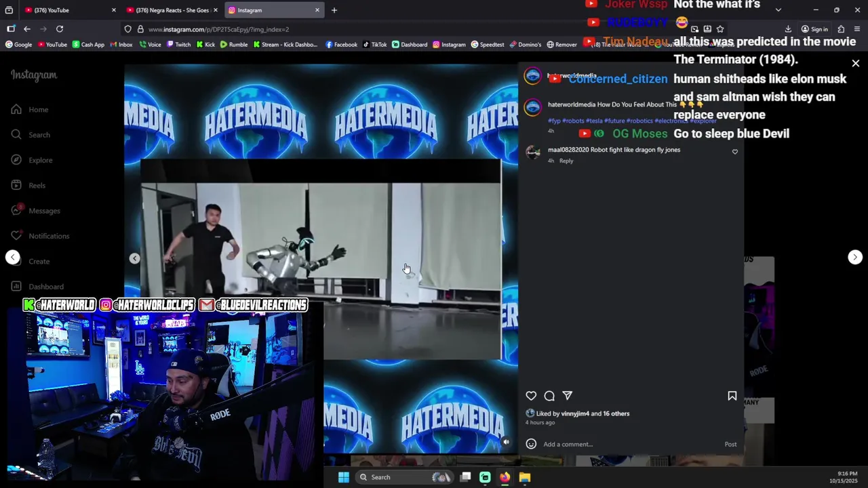The image size is (868, 488).
Task: Close the Instagram post overlay
Action: pos(856,64)
